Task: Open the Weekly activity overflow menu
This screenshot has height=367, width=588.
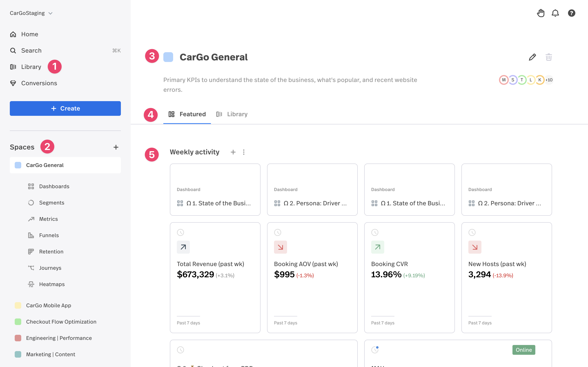Action: pyautogui.click(x=244, y=152)
